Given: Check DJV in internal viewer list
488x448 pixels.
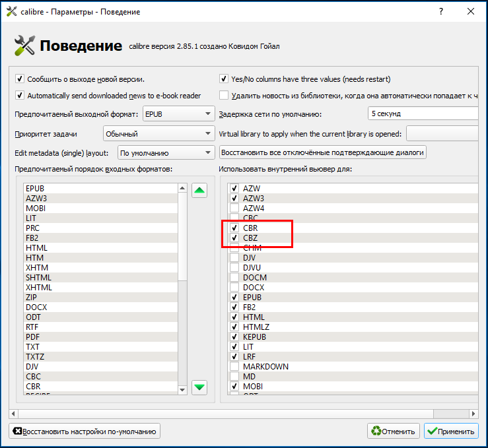Looking at the screenshot, I should point(234,258).
